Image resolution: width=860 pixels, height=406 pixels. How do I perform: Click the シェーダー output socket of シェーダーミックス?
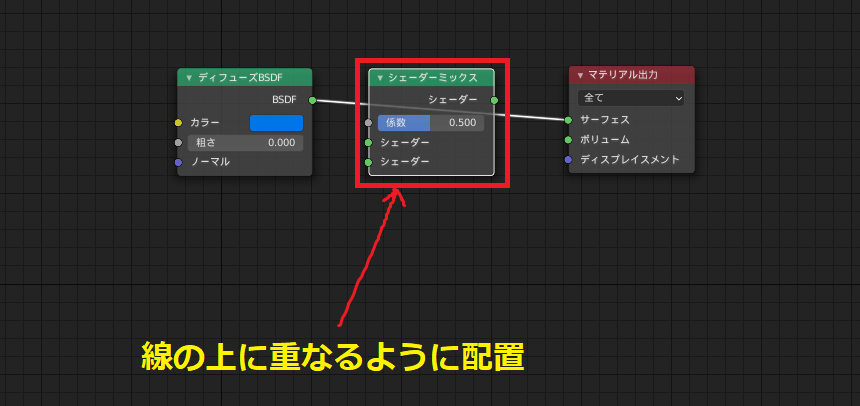(x=494, y=100)
